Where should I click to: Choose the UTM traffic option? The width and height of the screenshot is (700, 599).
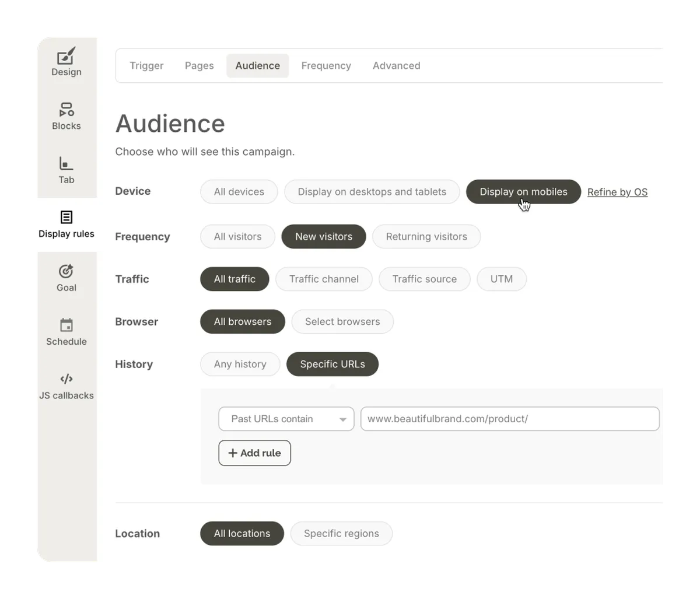[x=502, y=279]
